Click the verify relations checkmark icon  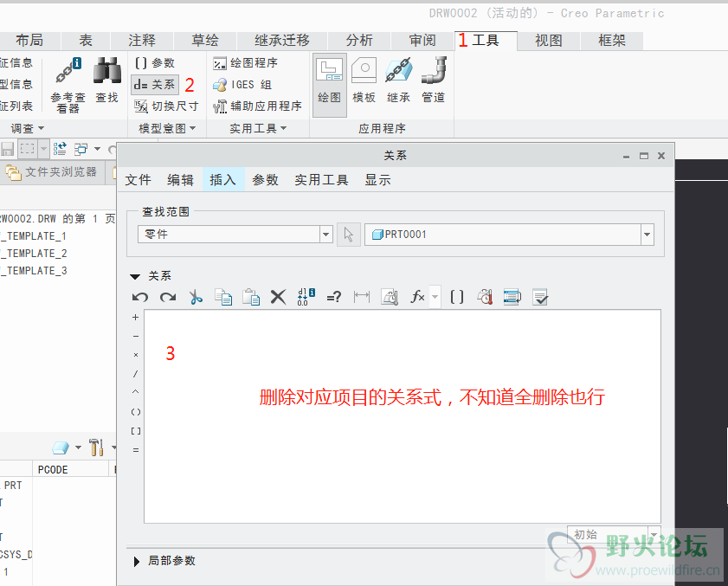coord(540,297)
